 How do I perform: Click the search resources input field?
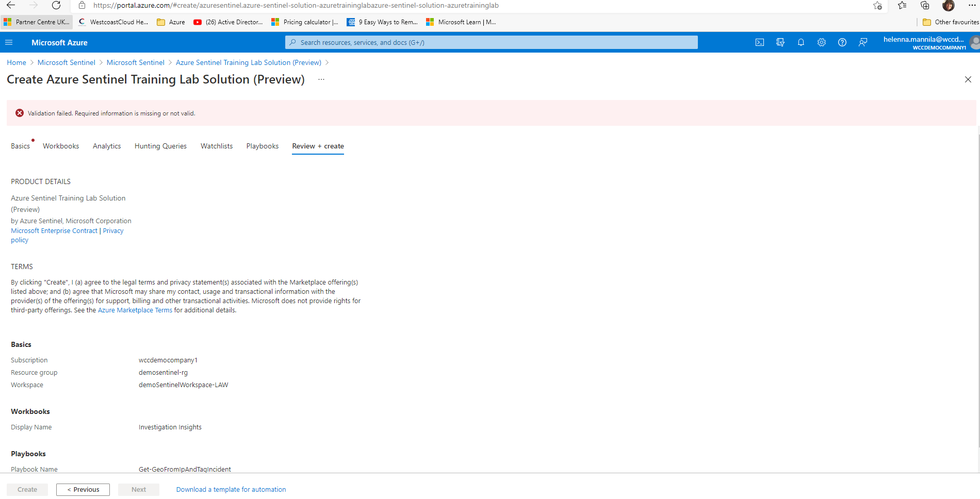[490, 42]
